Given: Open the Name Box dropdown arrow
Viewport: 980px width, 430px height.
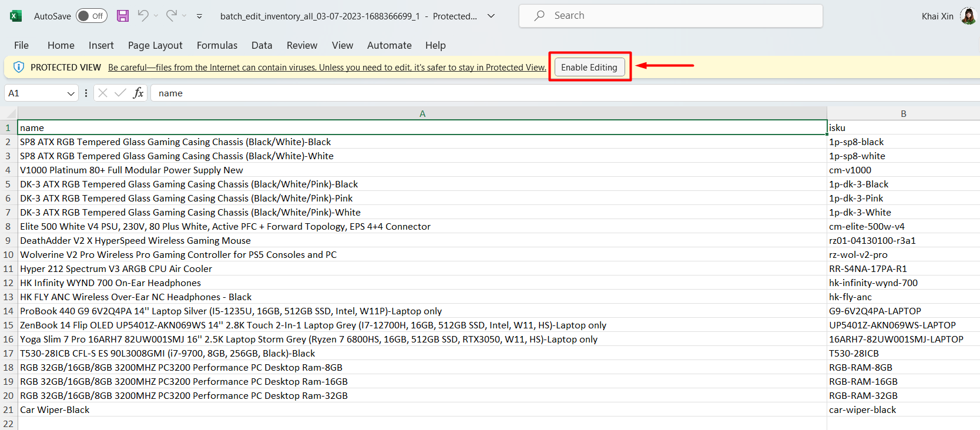Looking at the screenshot, I should pos(71,93).
